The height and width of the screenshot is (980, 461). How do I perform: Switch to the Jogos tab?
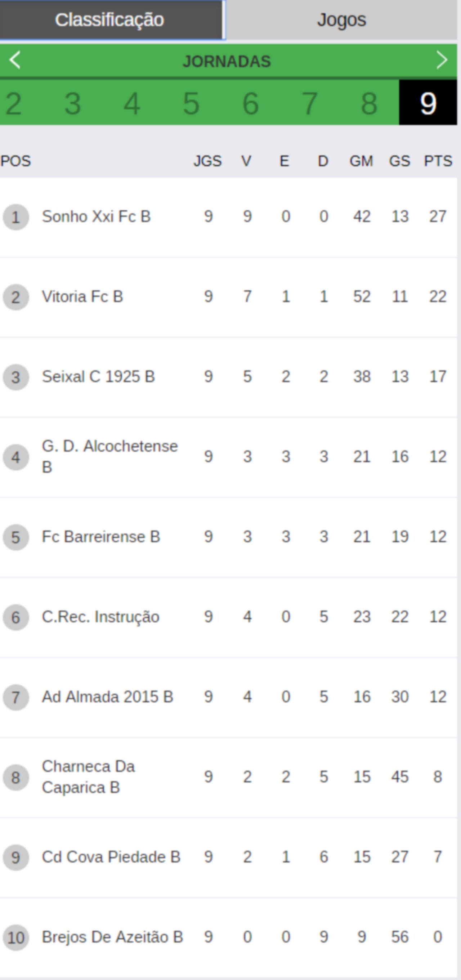341,20
